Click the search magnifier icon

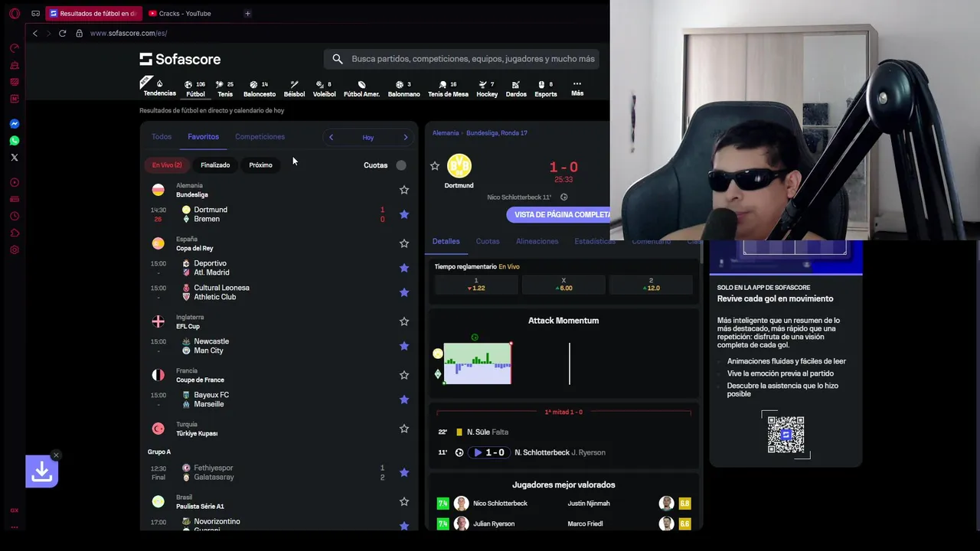(338, 59)
